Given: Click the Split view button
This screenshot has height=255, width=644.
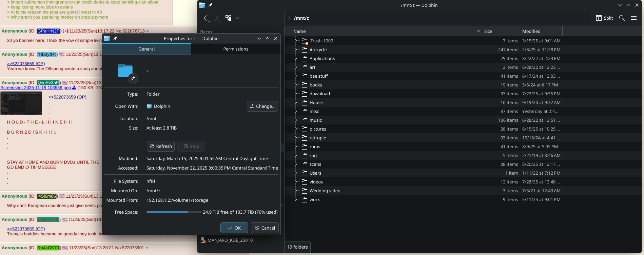Looking at the screenshot, I should click(605, 18).
